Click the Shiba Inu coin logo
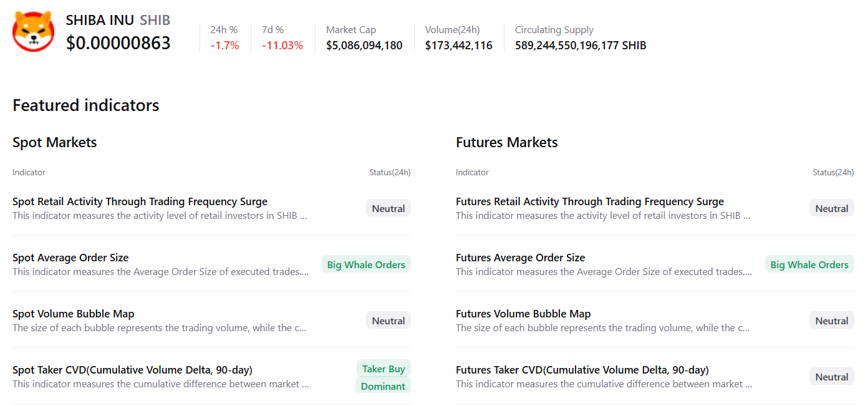Screen dimensions: 868x406 coord(34,31)
